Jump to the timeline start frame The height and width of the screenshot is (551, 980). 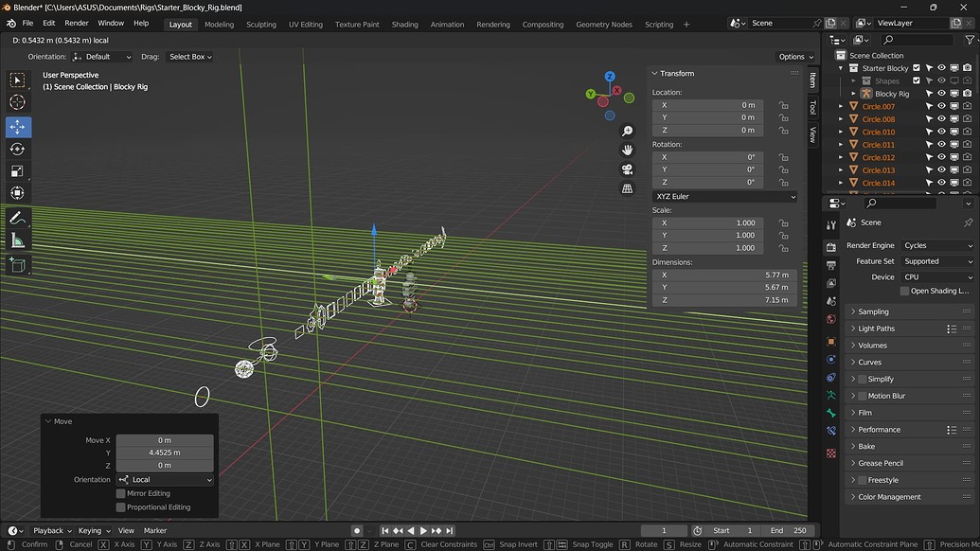(385, 530)
